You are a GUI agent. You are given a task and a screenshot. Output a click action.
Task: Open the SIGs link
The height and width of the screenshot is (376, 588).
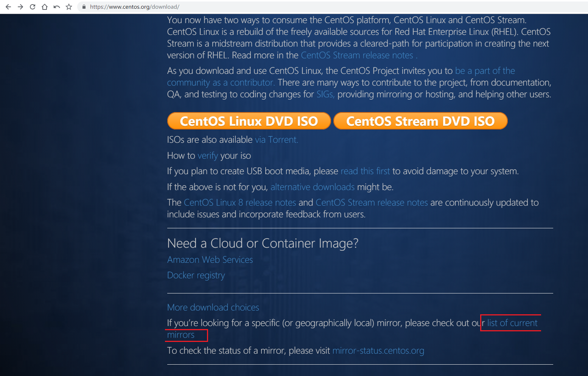325,94
